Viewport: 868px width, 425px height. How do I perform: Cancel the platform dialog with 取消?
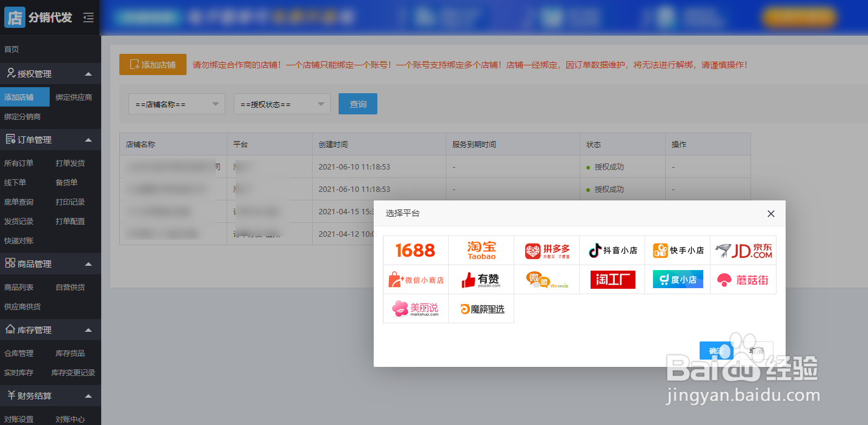tap(756, 351)
